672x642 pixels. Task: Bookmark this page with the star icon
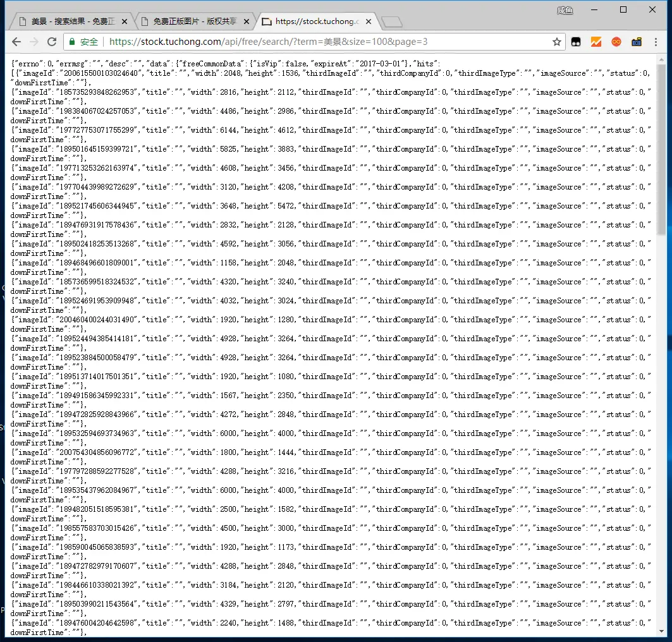(x=557, y=42)
